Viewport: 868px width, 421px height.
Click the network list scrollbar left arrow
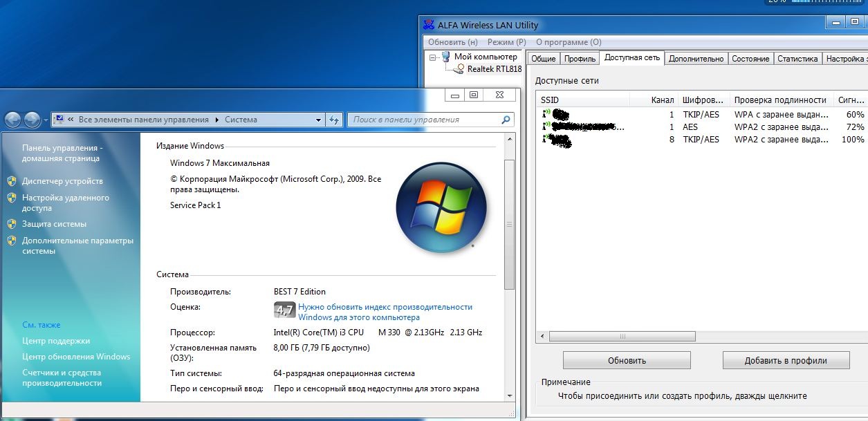pyautogui.click(x=542, y=337)
